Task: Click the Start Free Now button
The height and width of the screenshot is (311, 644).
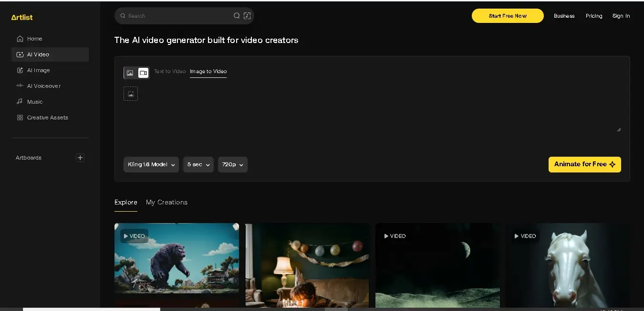Action: [508, 16]
